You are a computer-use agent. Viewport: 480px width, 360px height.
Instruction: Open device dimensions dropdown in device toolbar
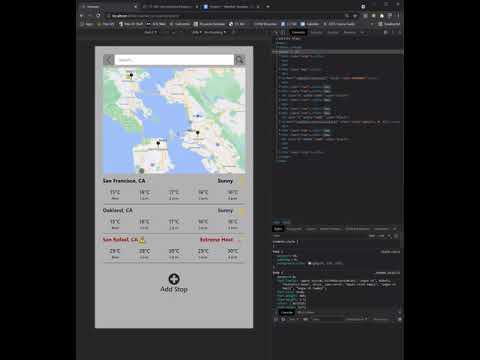(x=152, y=32)
